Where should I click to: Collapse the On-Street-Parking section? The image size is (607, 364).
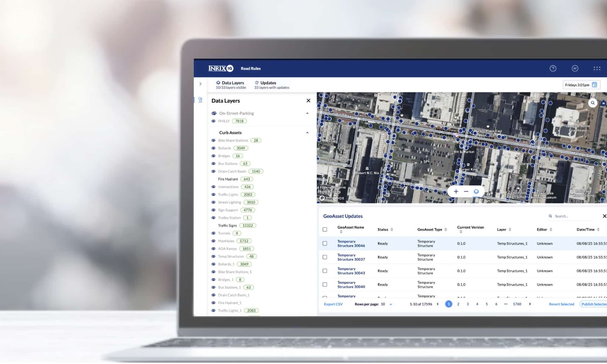point(307,113)
